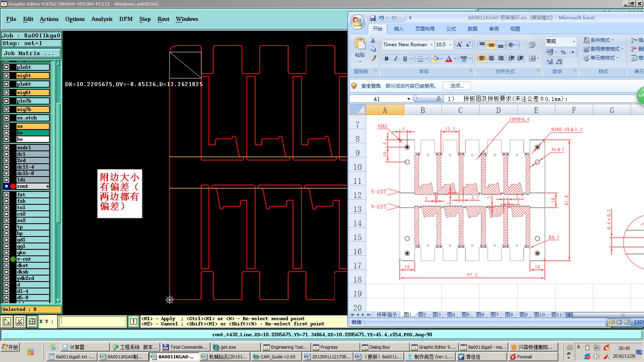This screenshot has height=362, width=644.
Task: Click the exclamation mark icon beside XY field
Action: tap(134, 321)
